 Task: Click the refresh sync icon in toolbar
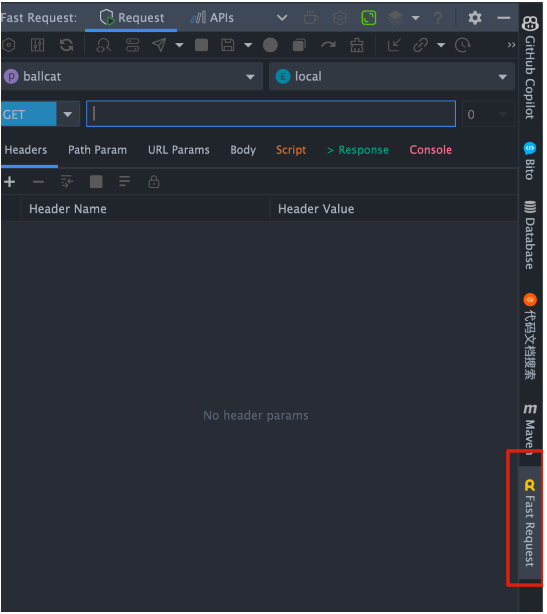[x=67, y=45]
